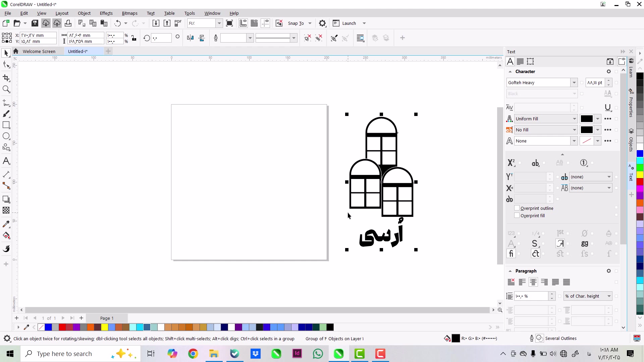Select the Ellipse tool
This screenshot has width=644, height=362.
coord(6,136)
